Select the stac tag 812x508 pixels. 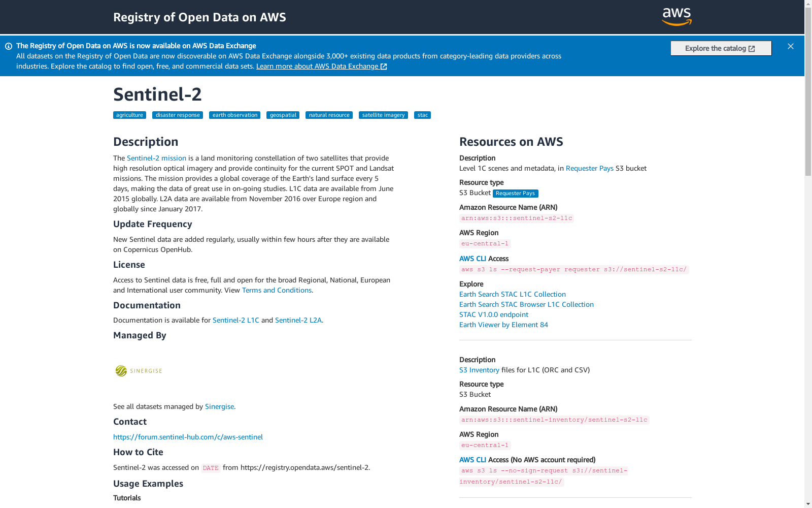422,115
